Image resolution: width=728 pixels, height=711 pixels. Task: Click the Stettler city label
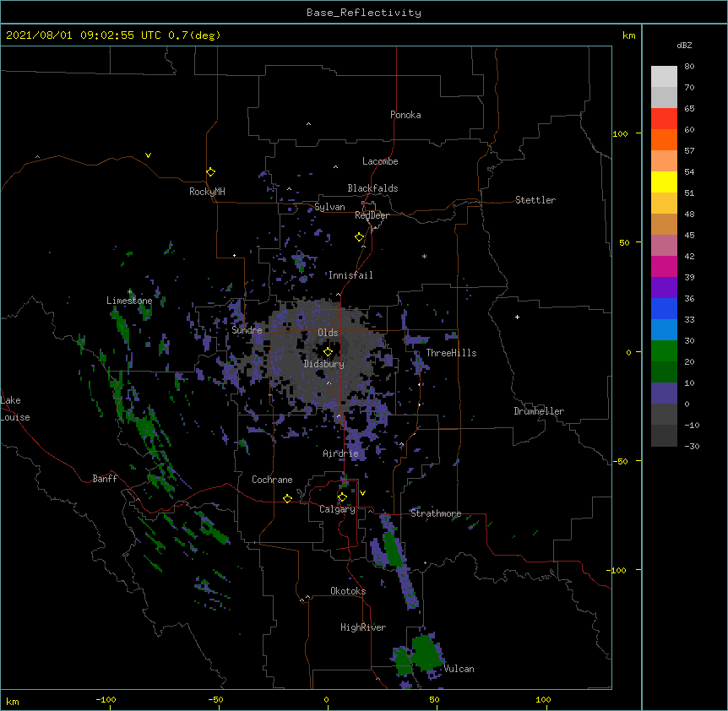[535, 200]
